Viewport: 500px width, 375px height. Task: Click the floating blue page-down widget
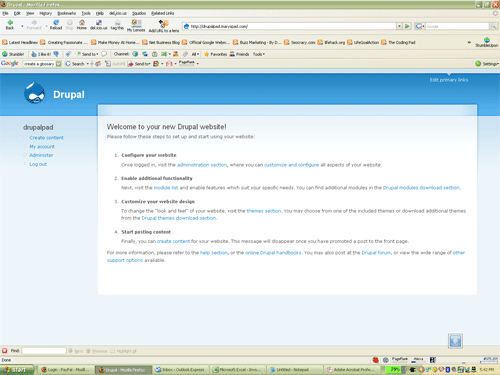tap(455, 341)
